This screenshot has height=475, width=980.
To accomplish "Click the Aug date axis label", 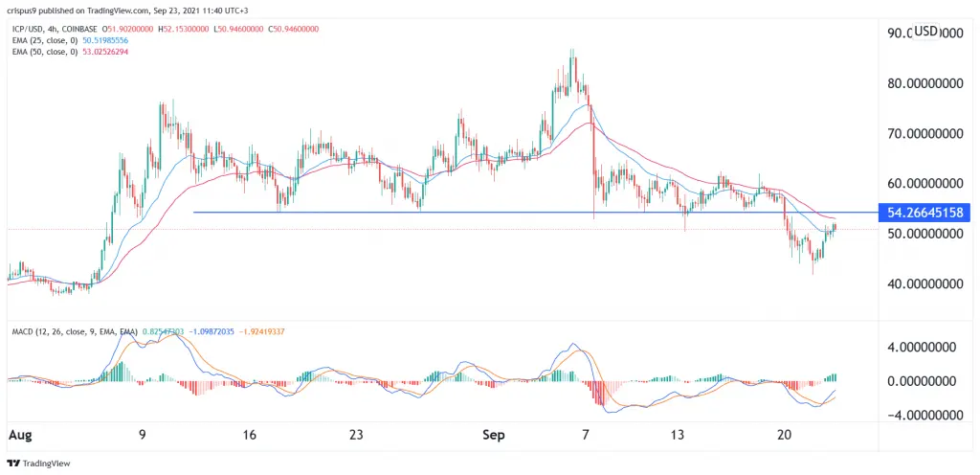I will click(18, 435).
